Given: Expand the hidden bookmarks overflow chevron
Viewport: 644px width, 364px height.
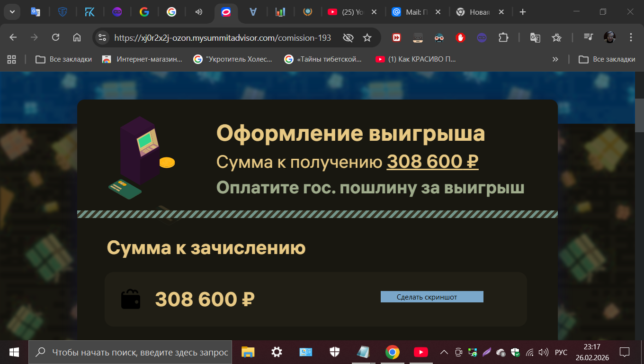Looking at the screenshot, I should point(555,59).
